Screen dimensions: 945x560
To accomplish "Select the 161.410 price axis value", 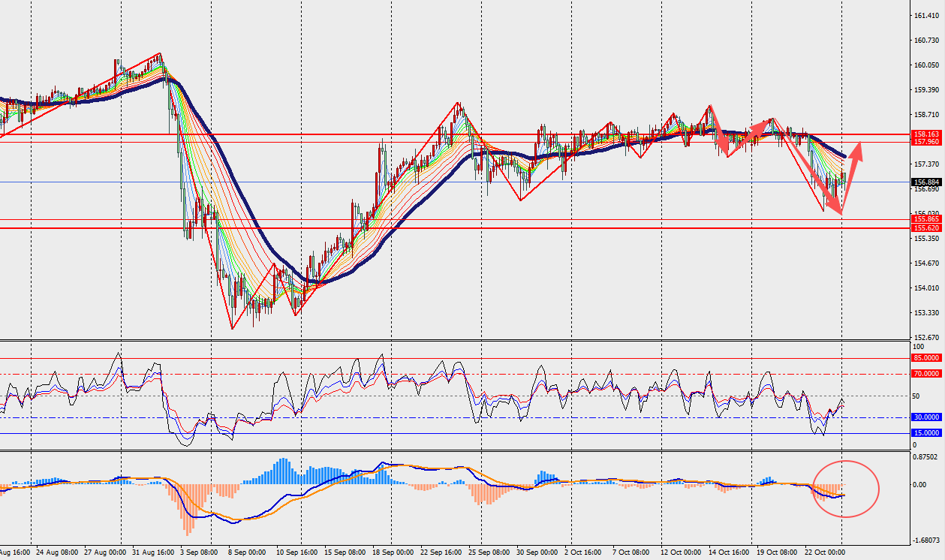I will [925, 16].
